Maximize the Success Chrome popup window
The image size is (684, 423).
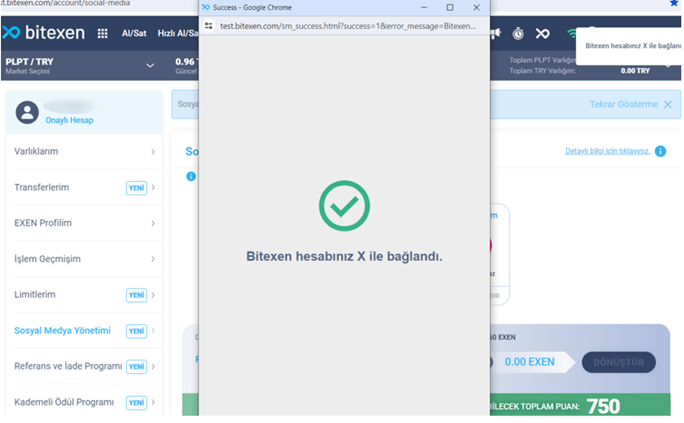[450, 7]
